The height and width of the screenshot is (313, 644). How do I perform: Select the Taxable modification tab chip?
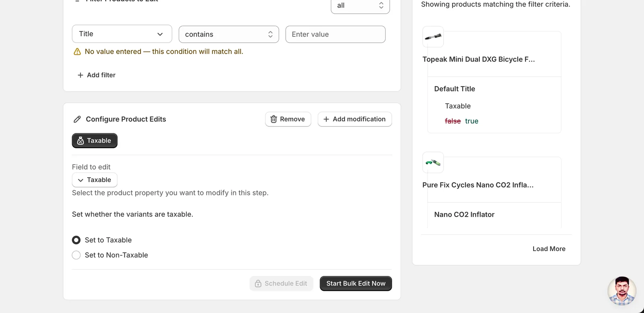click(95, 141)
